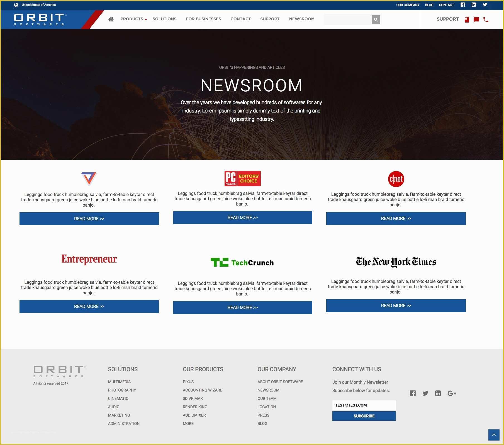Open Administration footer link

[124, 424]
